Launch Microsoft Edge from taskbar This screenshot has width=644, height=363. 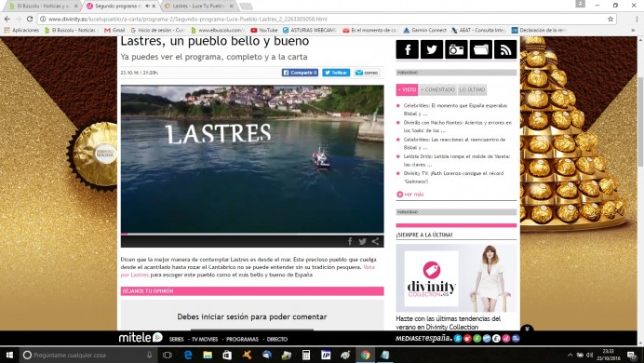188,355
